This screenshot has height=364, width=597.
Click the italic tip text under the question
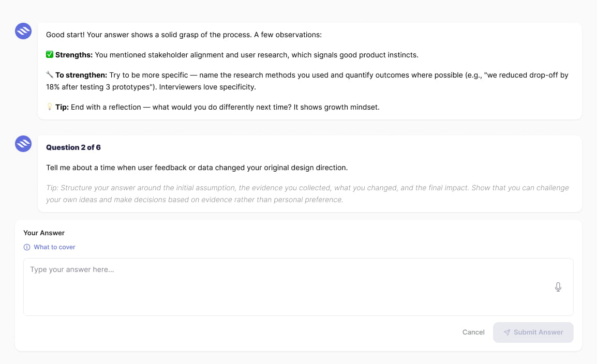click(307, 193)
